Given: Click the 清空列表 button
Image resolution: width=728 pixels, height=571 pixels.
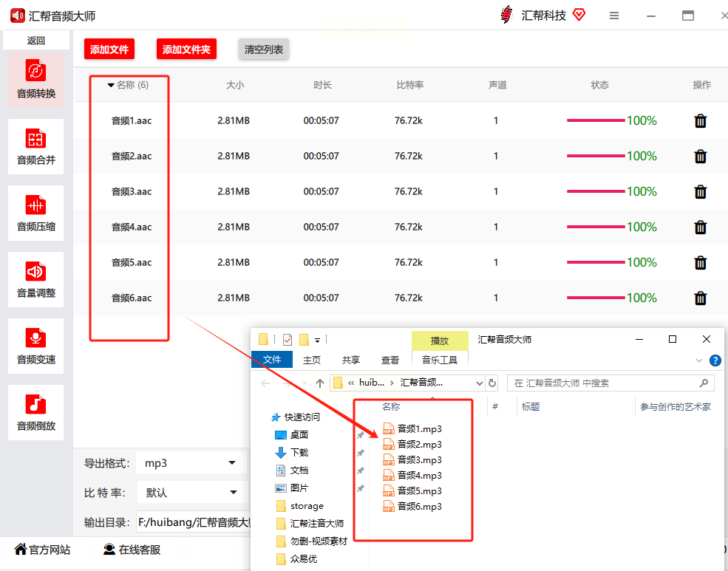Looking at the screenshot, I should [x=264, y=49].
